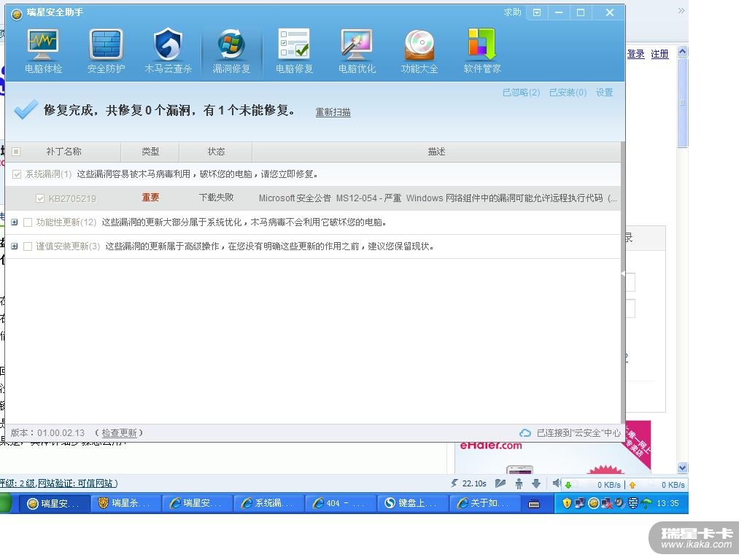Click browser scrollbar down arrow

682,467
